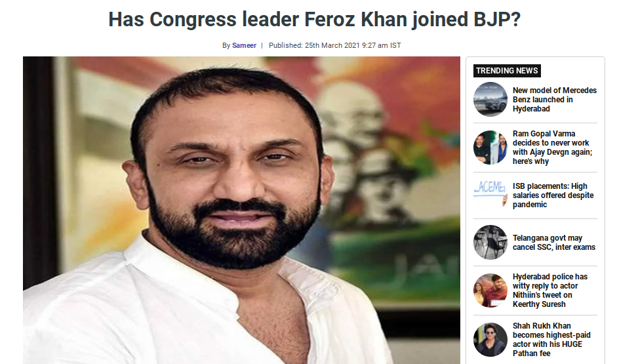This screenshot has width=619, height=364.
Task: Open author Sameer's profile link
Action: pyautogui.click(x=244, y=45)
